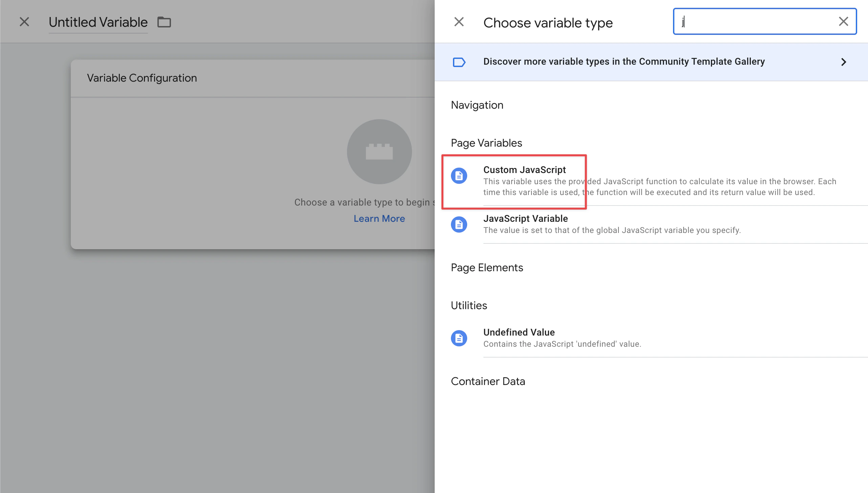The image size is (868, 493).
Task: Choose the Undefined Value variable type
Action: click(519, 332)
